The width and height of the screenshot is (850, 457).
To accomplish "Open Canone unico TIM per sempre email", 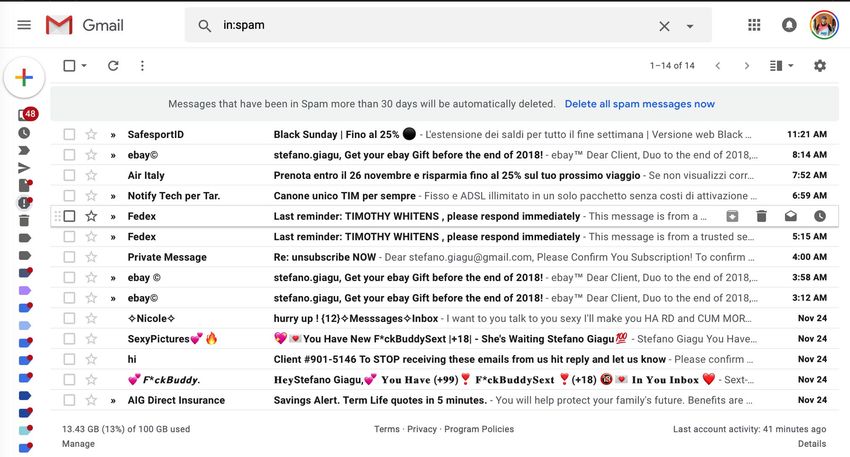I will tap(445, 196).
